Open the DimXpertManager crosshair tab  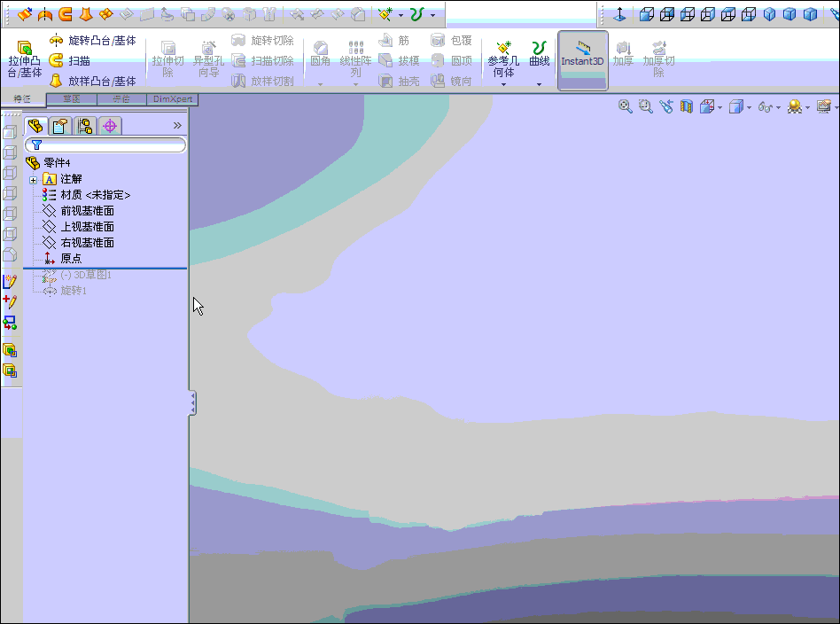click(x=110, y=126)
